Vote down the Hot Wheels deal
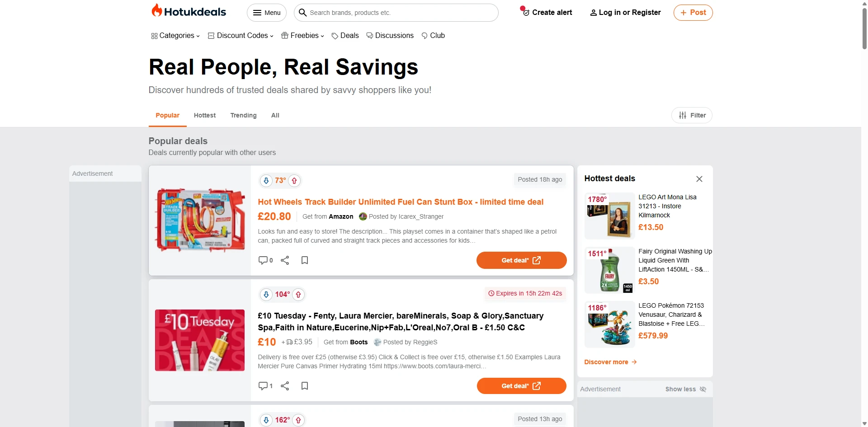 click(x=266, y=181)
